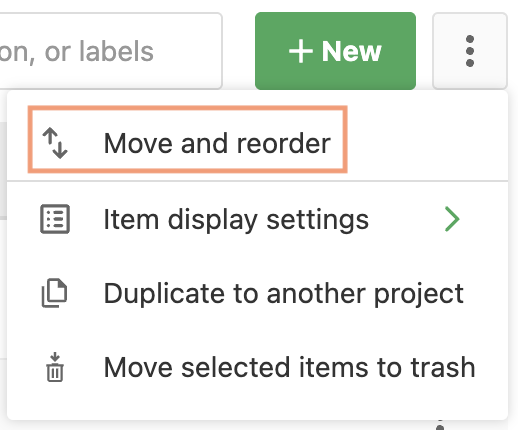The image size is (518, 430).
Task: Click the green New button
Action: [x=335, y=51]
